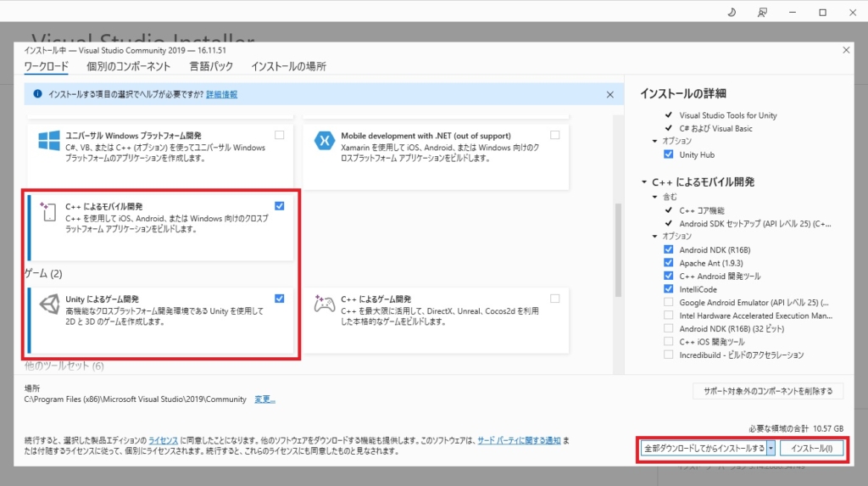The height and width of the screenshot is (486, 868).
Task: Switch to インストールの場所 tab
Action: [x=288, y=66]
